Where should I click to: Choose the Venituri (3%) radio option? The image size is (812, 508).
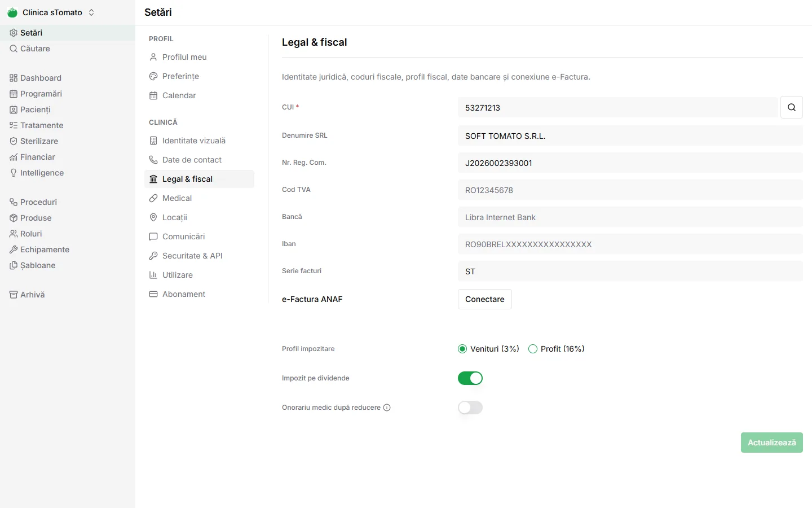point(462,349)
